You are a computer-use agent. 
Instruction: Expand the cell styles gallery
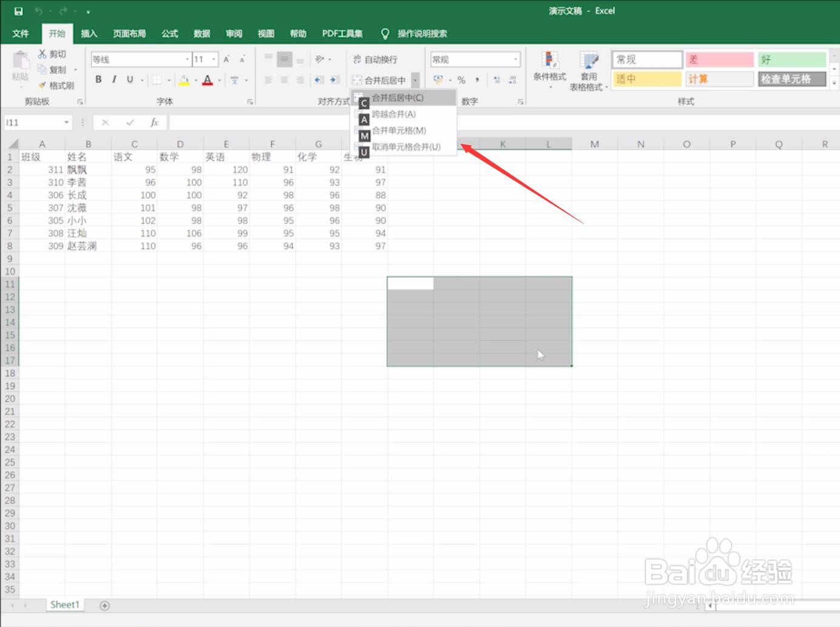coord(834,83)
